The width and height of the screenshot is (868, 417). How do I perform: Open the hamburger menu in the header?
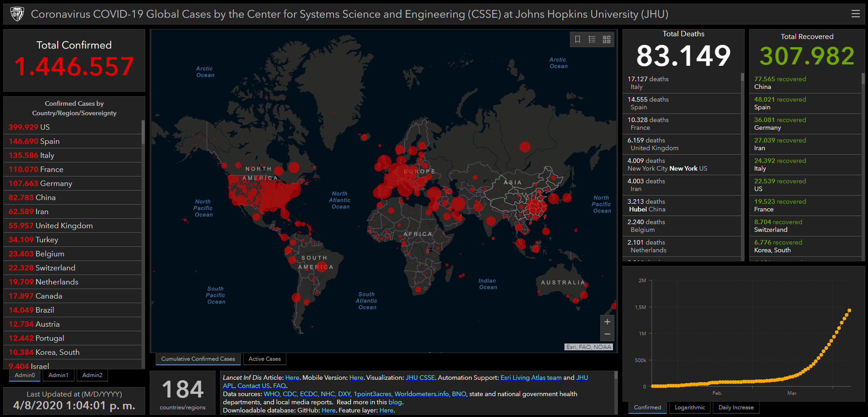click(856, 14)
